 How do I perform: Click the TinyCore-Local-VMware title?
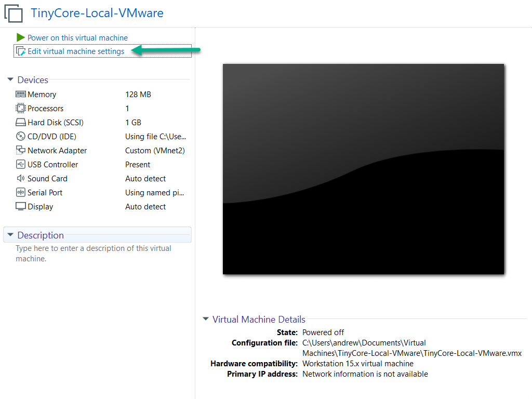point(97,13)
